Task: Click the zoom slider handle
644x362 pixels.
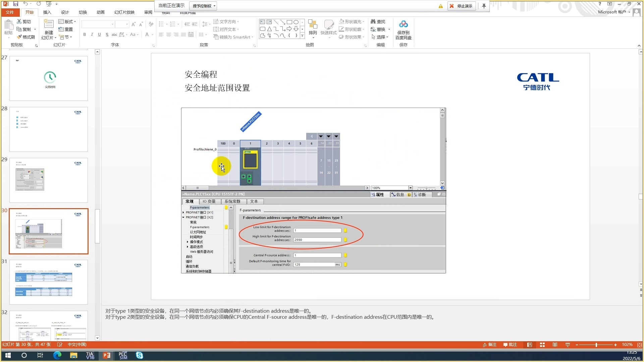Action: [596, 345]
